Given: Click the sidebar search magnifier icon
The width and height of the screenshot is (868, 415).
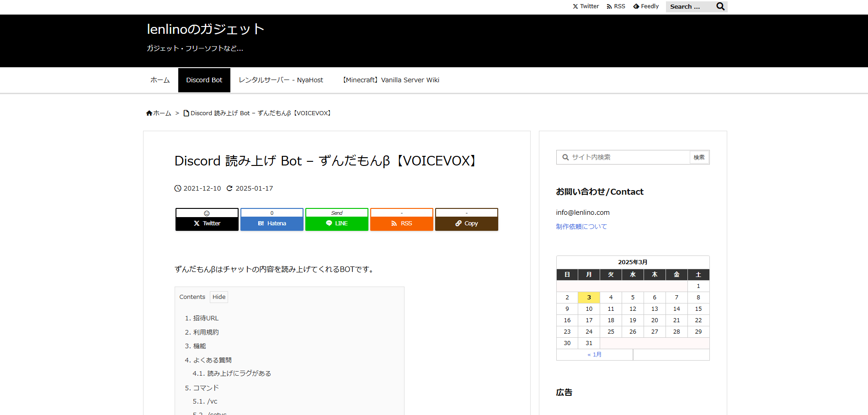Looking at the screenshot, I should tap(565, 157).
